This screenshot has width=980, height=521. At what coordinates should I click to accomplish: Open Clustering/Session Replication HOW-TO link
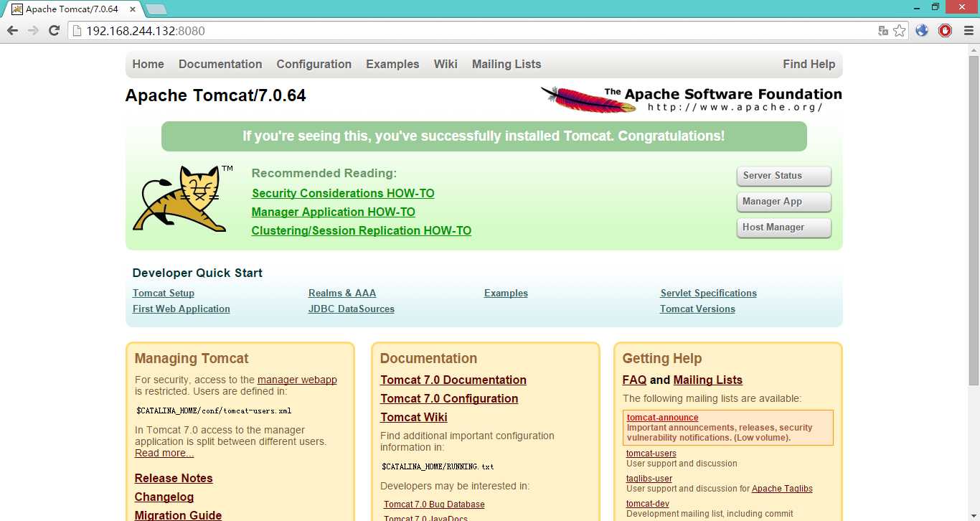click(361, 230)
